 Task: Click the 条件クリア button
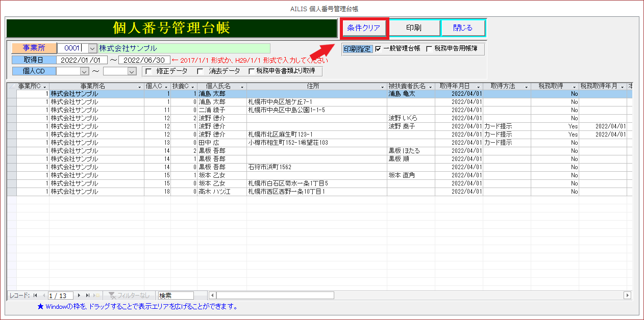[364, 28]
